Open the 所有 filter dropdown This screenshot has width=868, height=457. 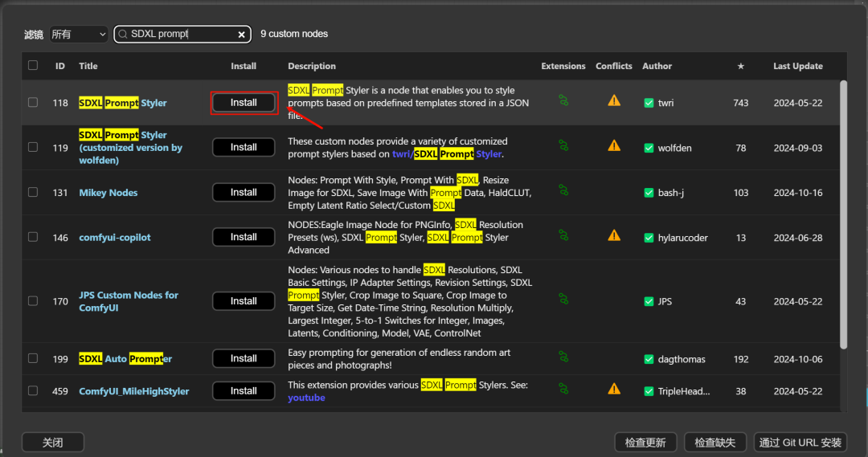click(79, 35)
